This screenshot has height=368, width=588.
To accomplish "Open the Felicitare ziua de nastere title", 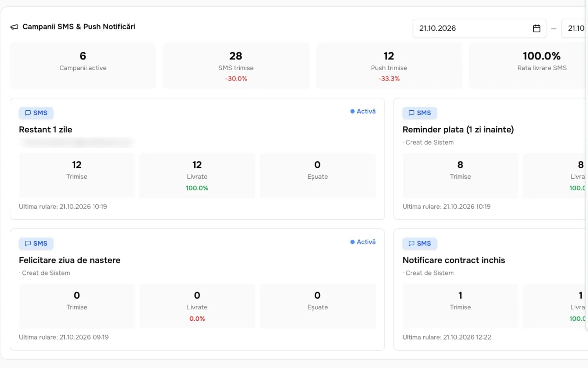I will (x=70, y=260).
